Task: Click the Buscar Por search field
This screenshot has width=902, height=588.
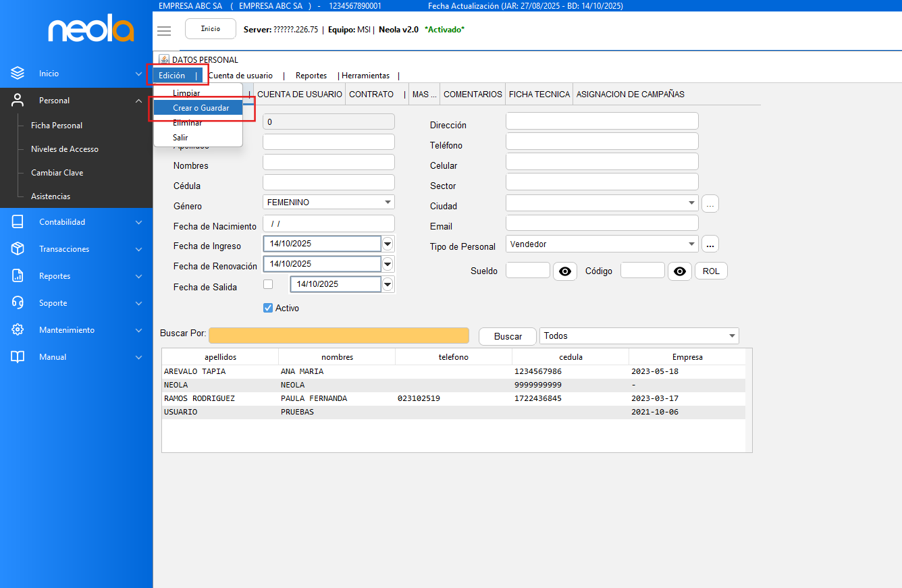Action: coord(338,336)
